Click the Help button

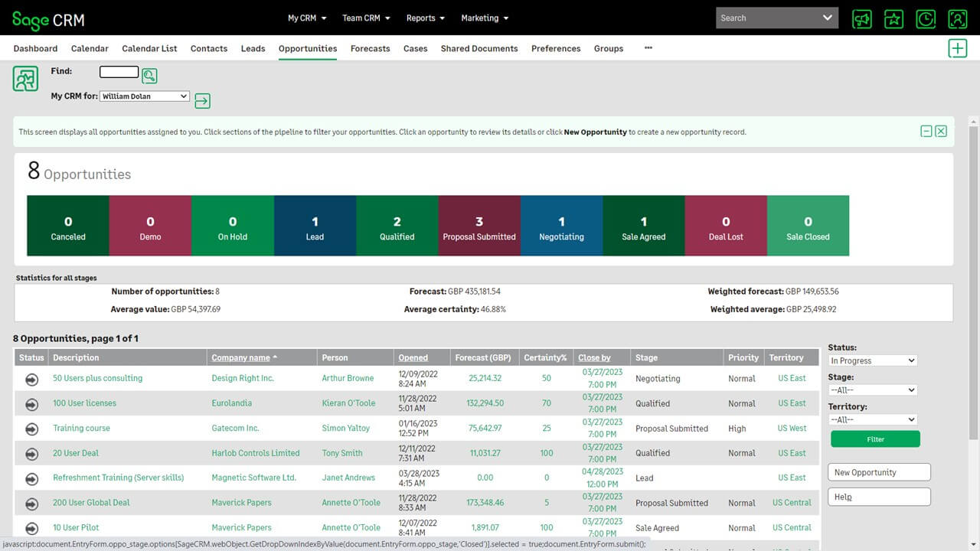[x=879, y=497]
